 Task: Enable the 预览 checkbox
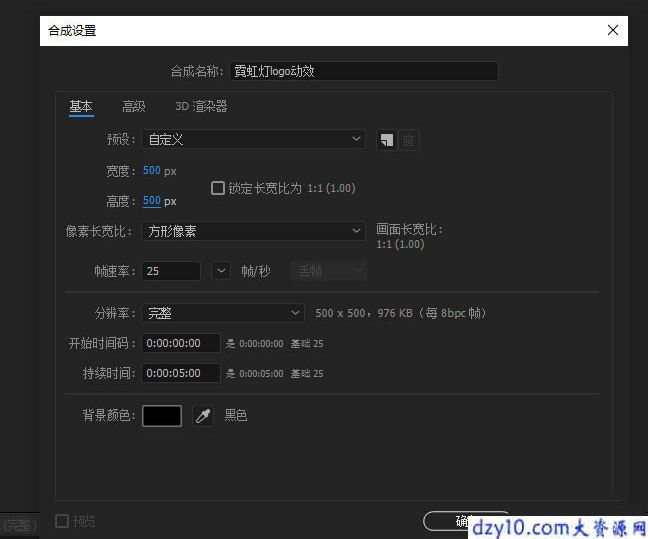[x=62, y=521]
